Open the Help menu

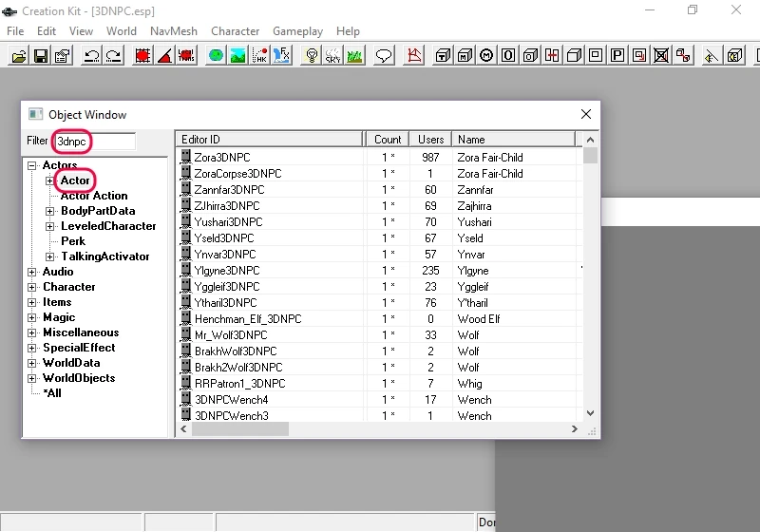(x=348, y=31)
